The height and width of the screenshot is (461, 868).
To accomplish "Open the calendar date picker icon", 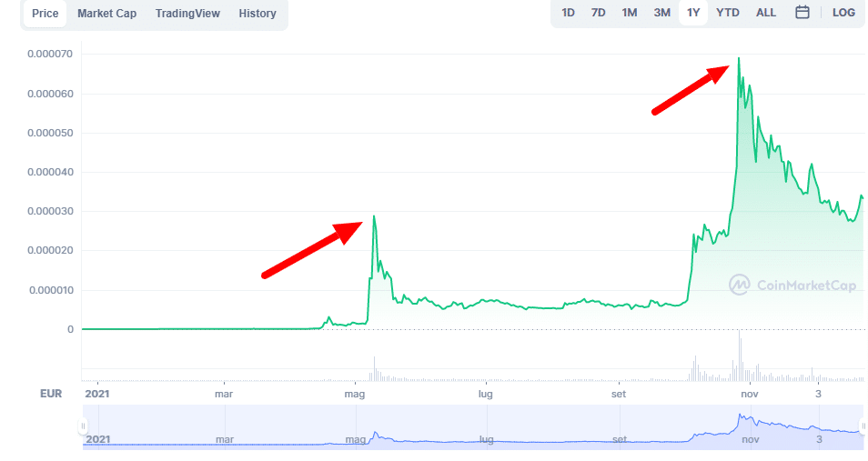I will (x=802, y=12).
